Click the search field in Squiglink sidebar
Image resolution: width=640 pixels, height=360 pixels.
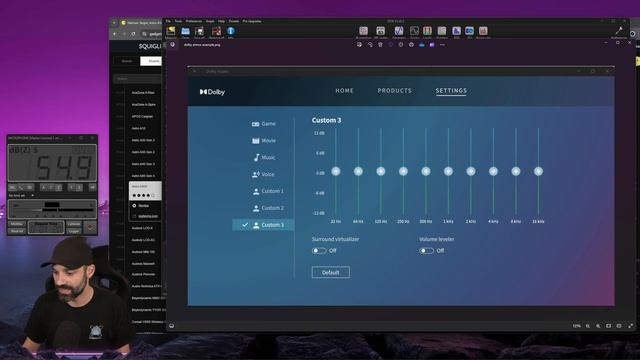point(138,79)
